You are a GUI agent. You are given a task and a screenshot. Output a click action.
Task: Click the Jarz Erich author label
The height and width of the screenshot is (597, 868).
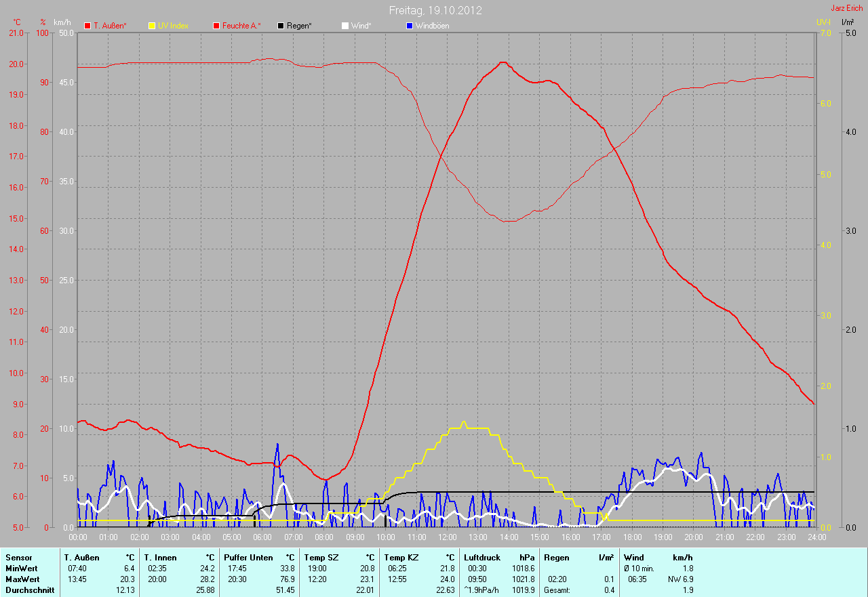tap(846, 8)
